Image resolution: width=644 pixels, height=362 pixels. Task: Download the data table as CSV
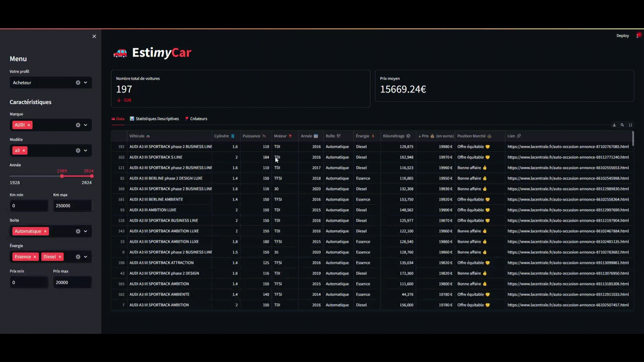click(x=614, y=125)
